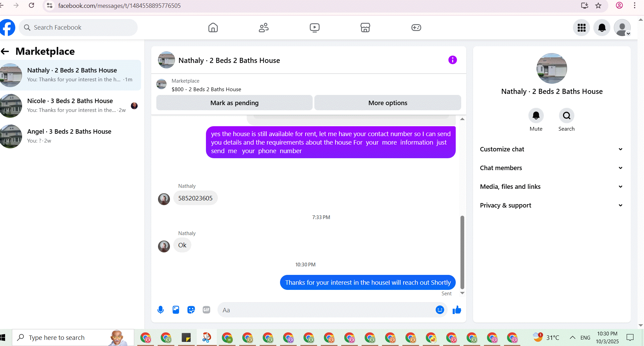The width and height of the screenshot is (644, 346).
Task: Click Nathaly's avatar beside phone number
Action: coord(164,199)
